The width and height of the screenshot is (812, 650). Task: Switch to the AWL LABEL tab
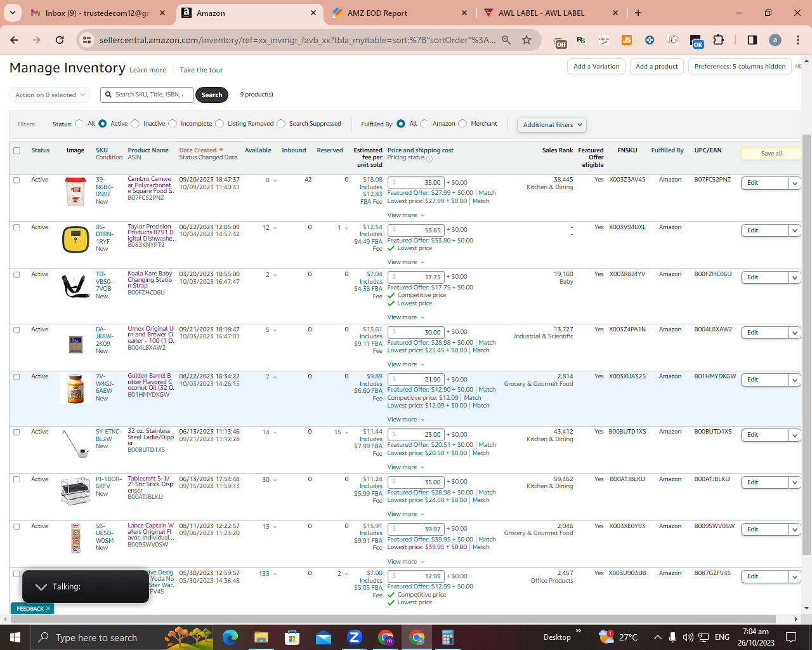(551, 13)
